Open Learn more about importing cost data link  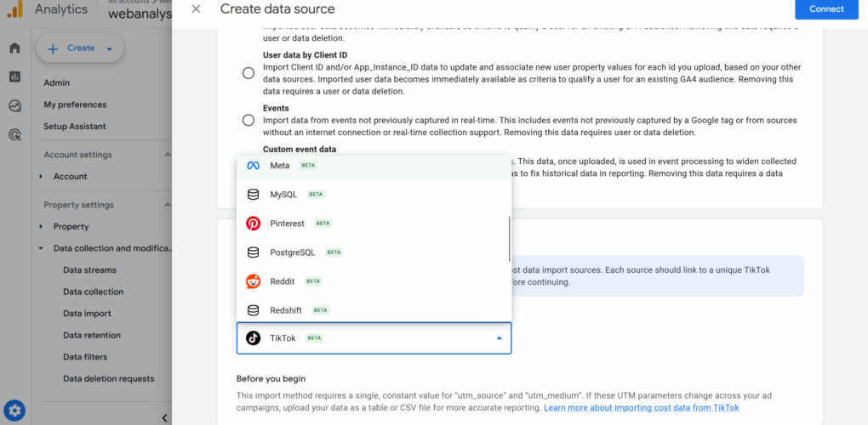click(642, 408)
